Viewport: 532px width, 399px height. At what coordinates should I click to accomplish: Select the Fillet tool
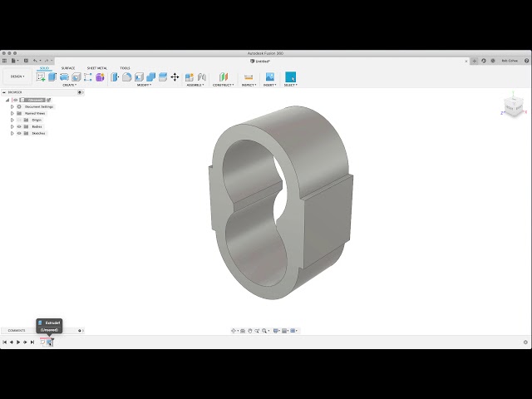(127, 77)
